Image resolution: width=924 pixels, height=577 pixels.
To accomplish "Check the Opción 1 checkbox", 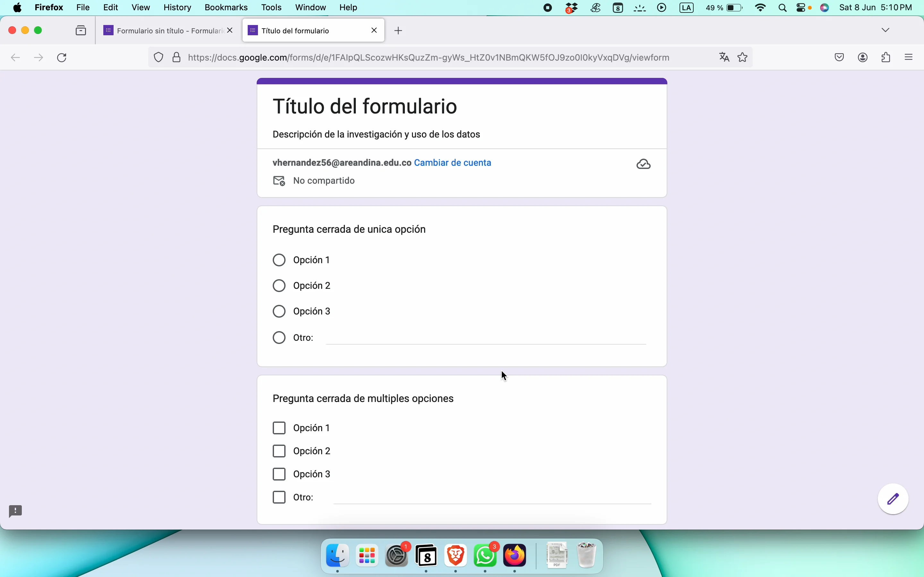I will click(279, 428).
